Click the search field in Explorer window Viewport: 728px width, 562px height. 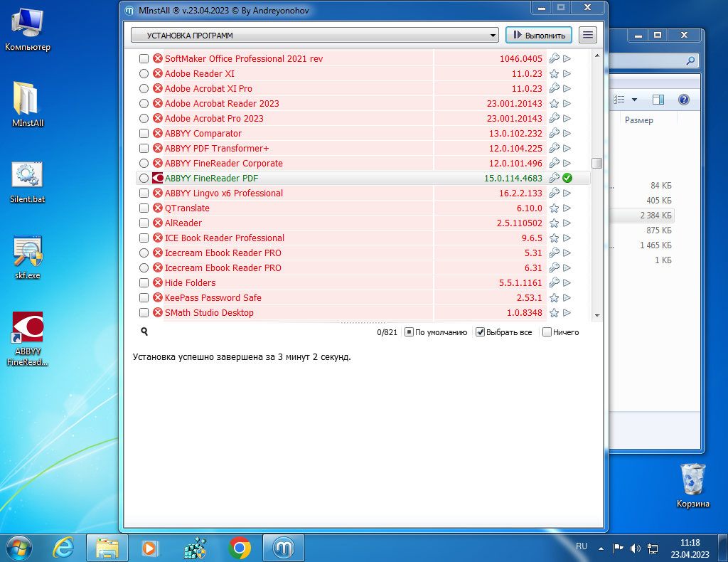(x=654, y=60)
